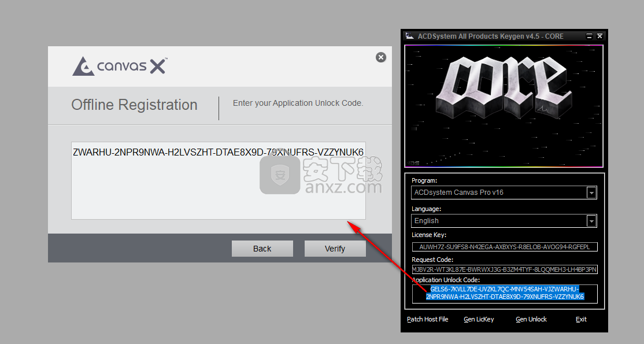
Task: Click the Canvas X logo
Action: click(120, 66)
